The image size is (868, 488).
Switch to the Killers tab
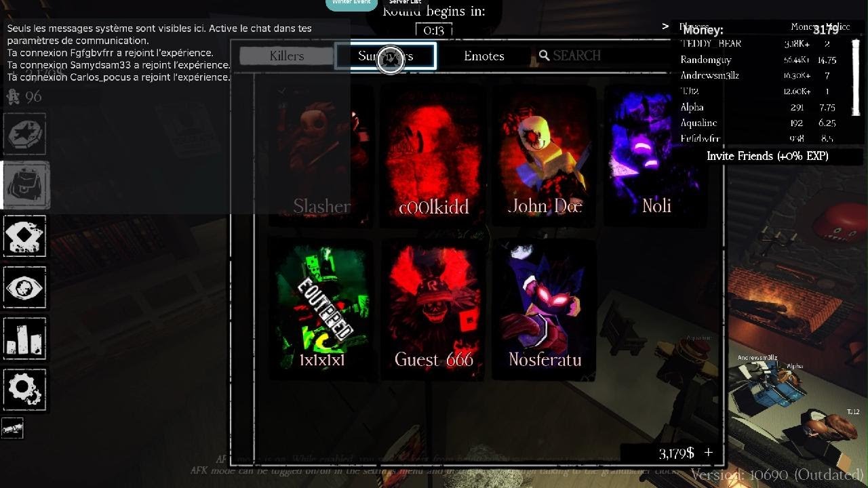point(286,56)
